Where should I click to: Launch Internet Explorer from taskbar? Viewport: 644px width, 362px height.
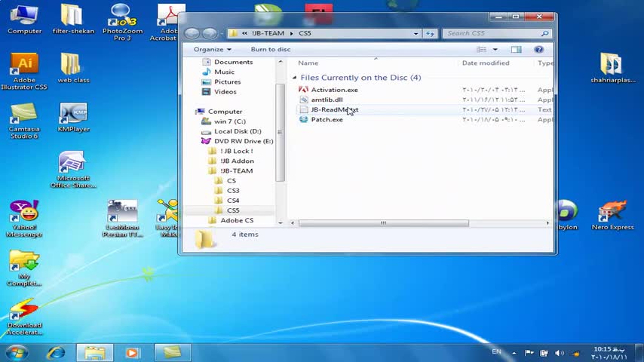[56, 352]
